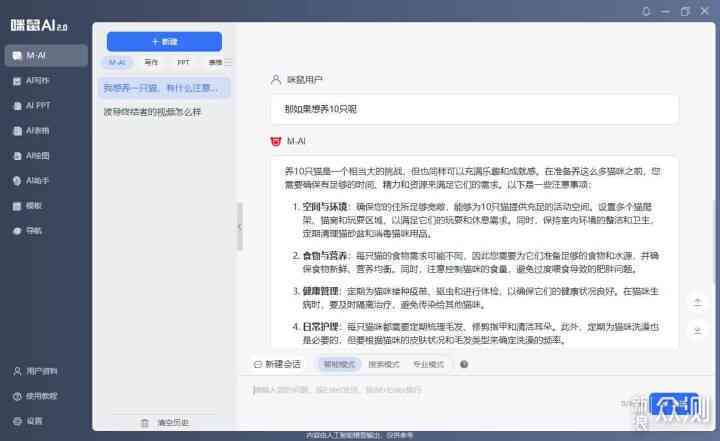Restore or maximize the application window
720x441 pixels.
pos(685,11)
